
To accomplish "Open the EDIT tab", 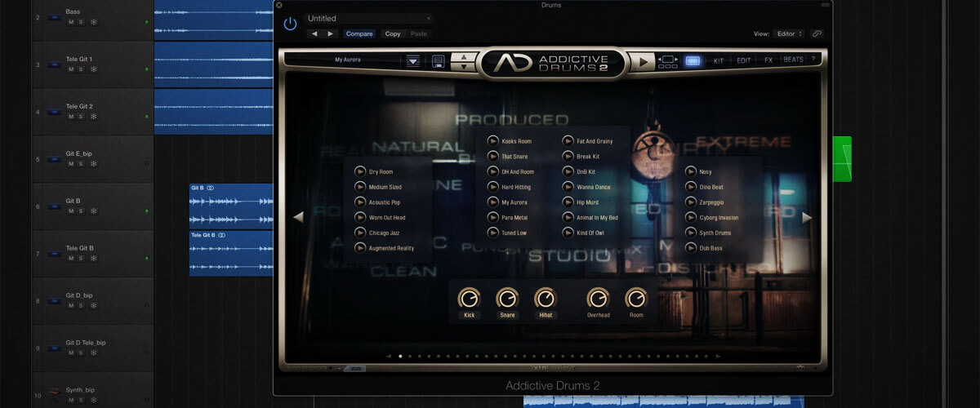I will [744, 60].
